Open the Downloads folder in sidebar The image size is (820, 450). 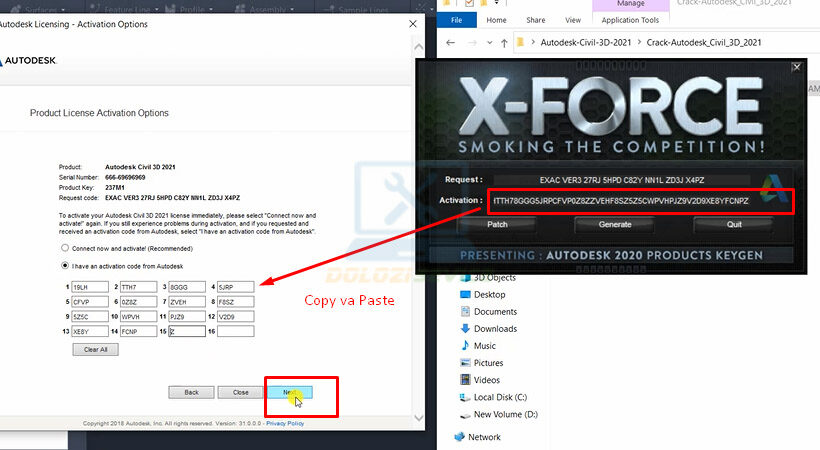pos(494,328)
